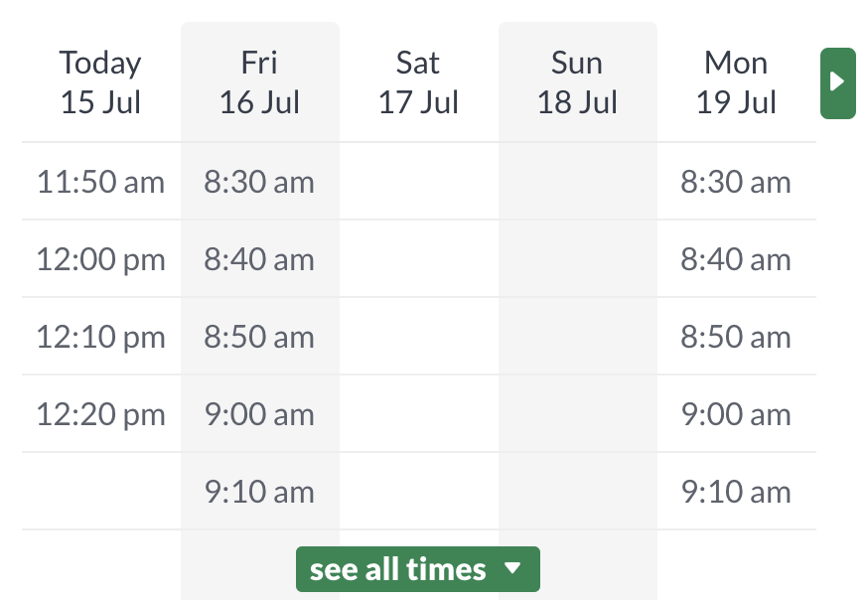Choose the 8:50 am slot on Friday
Viewport: 868px width, 600px height.
pyautogui.click(x=259, y=337)
